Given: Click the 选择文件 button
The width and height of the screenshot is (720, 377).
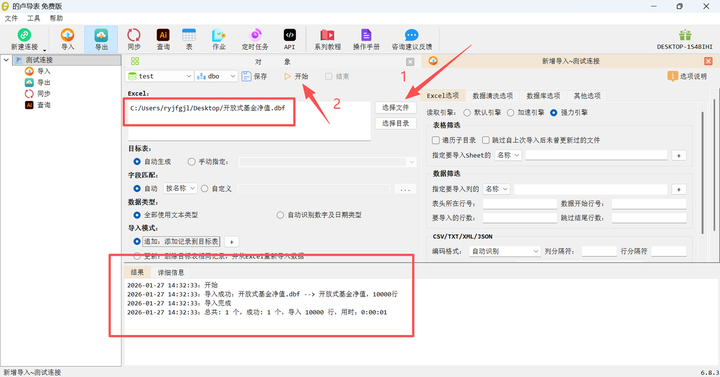Looking at the screenshot, I should pos(395,107).
